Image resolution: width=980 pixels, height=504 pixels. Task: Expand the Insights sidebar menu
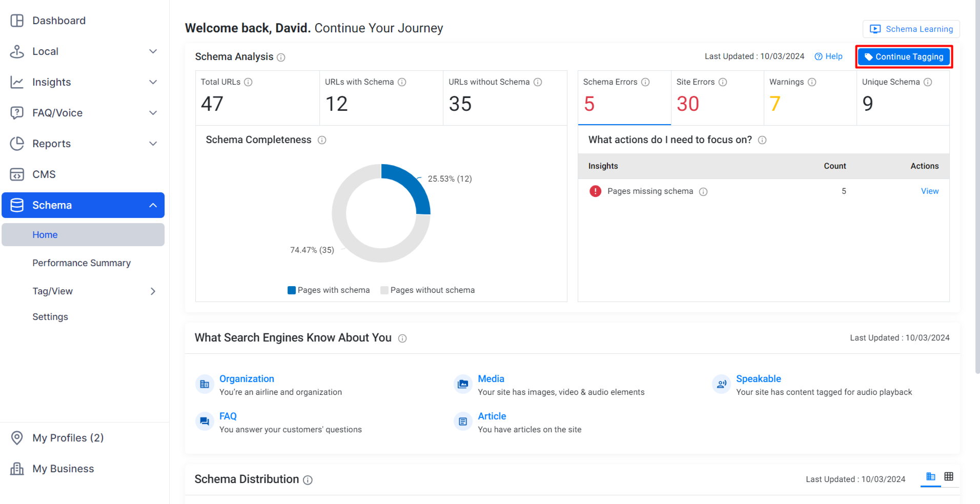coord(153,82)
